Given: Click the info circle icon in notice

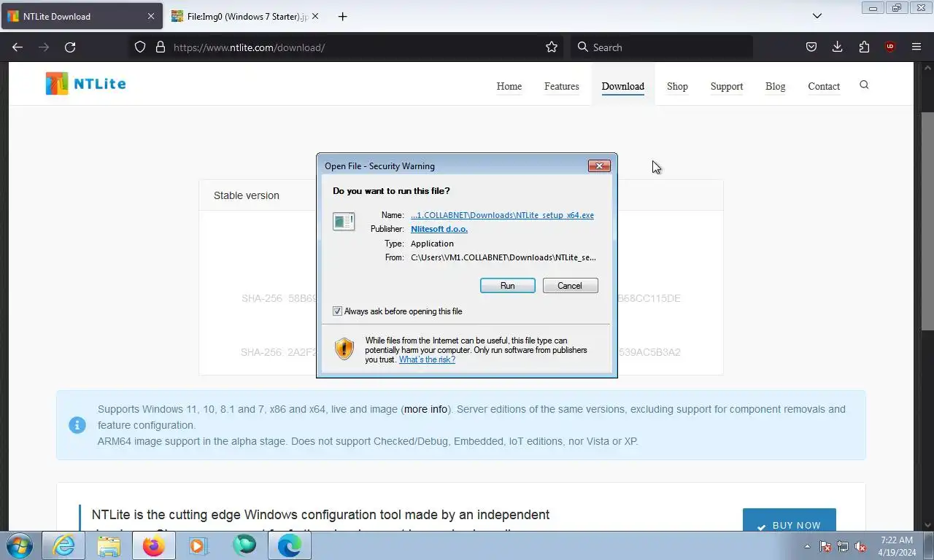Looking at the screenshot, I should [77, 425].
